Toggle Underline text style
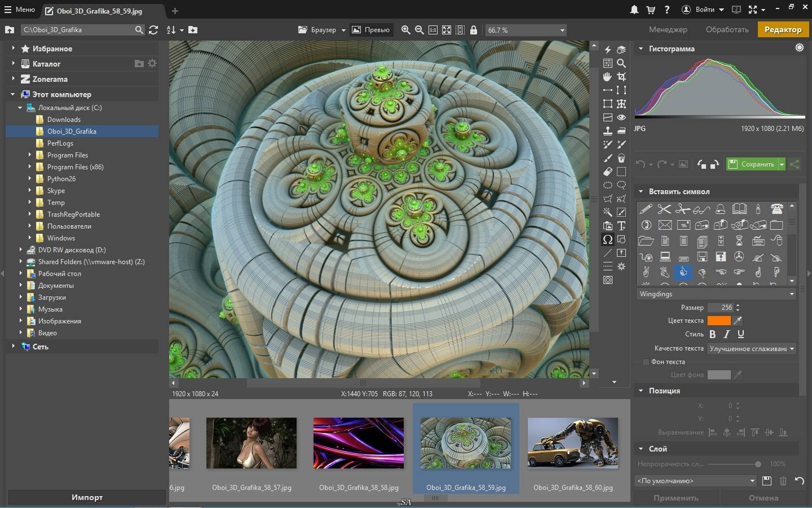812x508 pixels. (741, 334)
